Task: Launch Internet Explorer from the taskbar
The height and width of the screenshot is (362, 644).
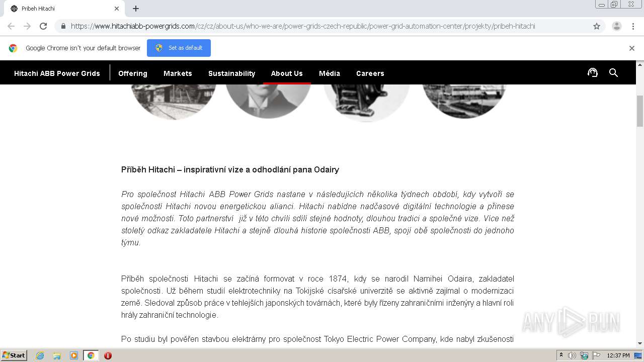Action: (40, 355)
